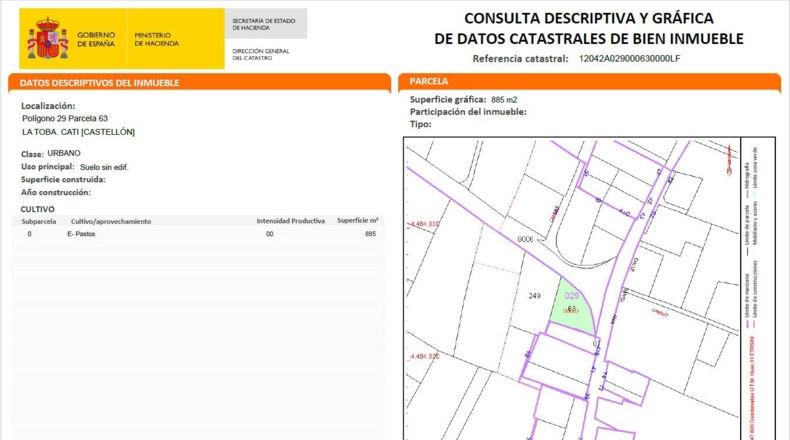790x440 pixels.
Task: Click 'LA TOBA. CATI [CASTELLÓN]' text
Action: pyautogui.click(x=78, y=132)
